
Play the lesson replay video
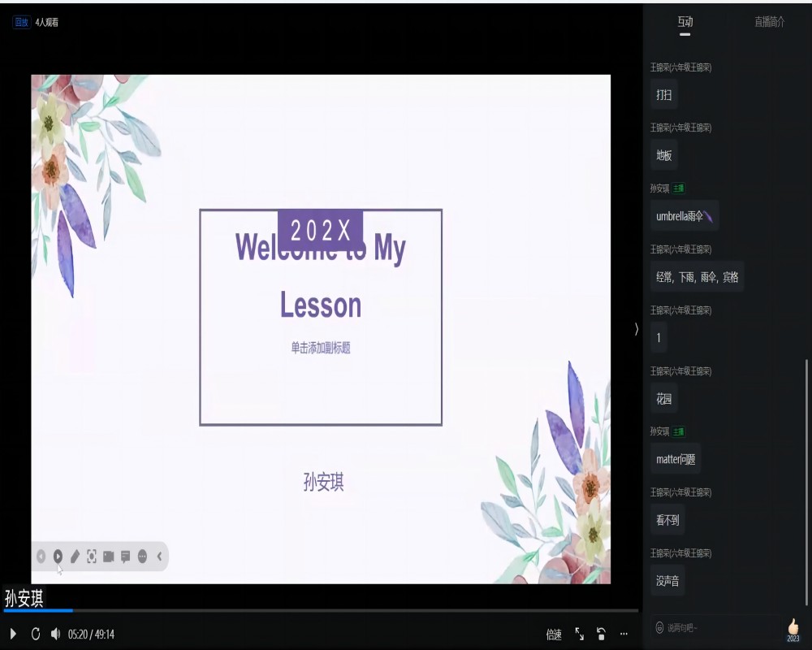pyautogui.click(x=13, y=634)
